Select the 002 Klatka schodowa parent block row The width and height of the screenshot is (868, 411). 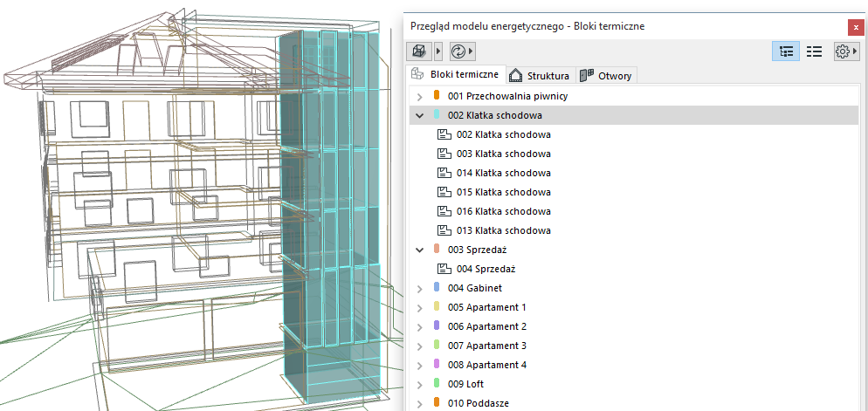tap(634, 115)
